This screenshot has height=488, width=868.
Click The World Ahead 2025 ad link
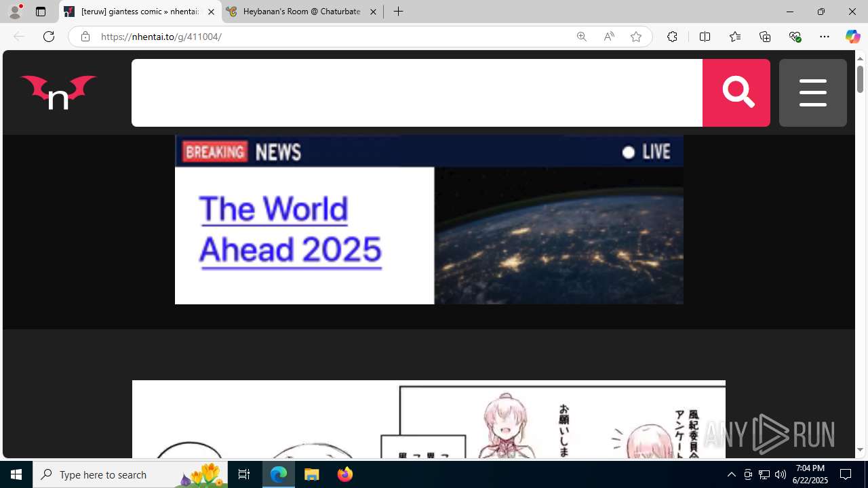[x=290, y=230]
